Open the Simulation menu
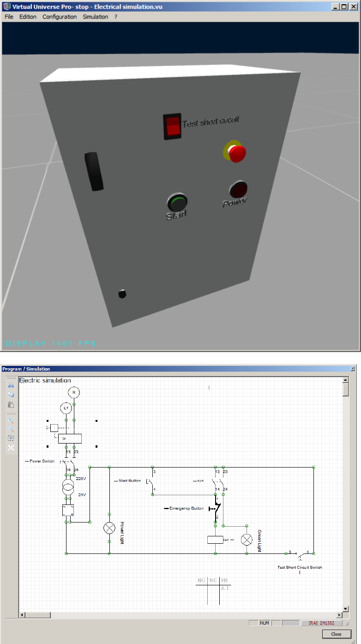This screenshot has width=361, height=644. pyautogui.click(x=96, y=17)
